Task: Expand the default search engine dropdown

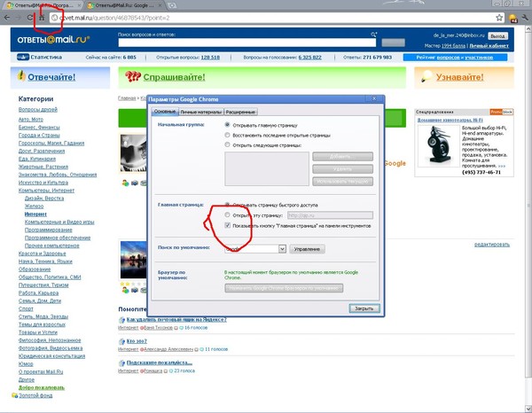Action: point(282,249)
